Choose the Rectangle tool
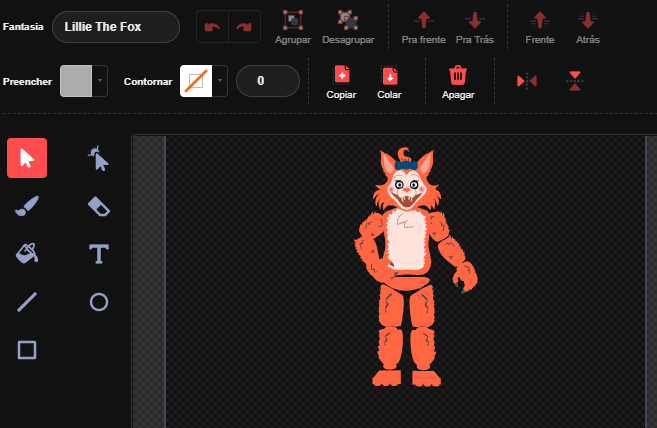657x428 pixels. 27,350
